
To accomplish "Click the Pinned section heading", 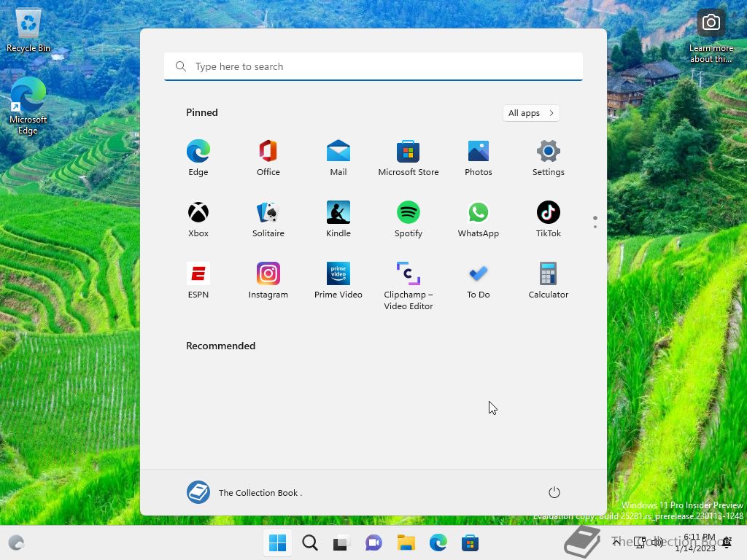I will point(202,112).
